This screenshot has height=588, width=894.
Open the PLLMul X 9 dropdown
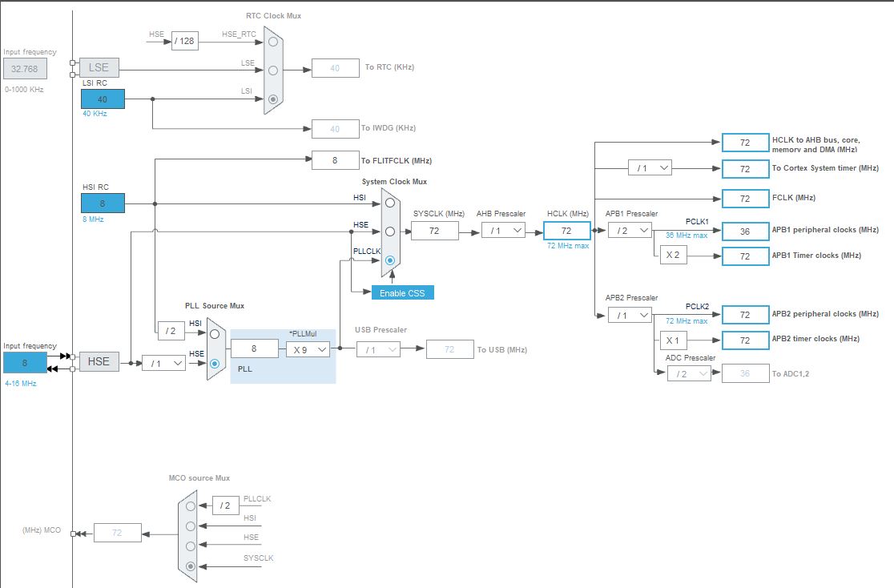[308, 349]
